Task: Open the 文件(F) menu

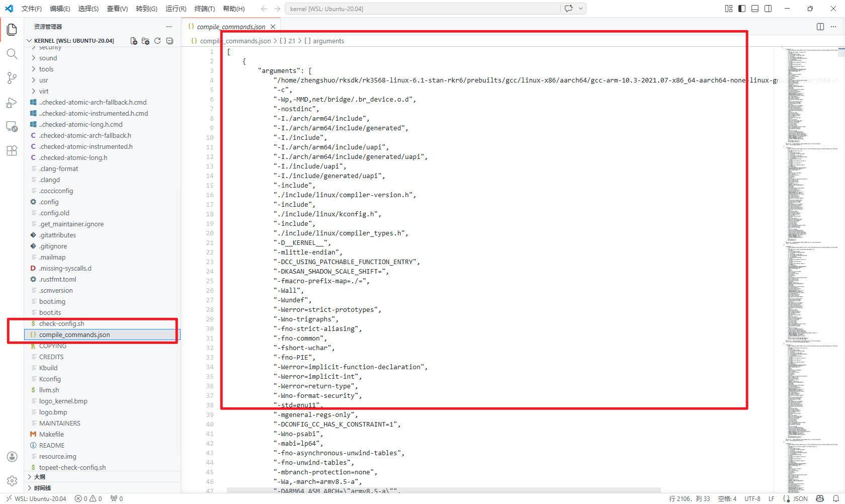Action: click(32, 9)
